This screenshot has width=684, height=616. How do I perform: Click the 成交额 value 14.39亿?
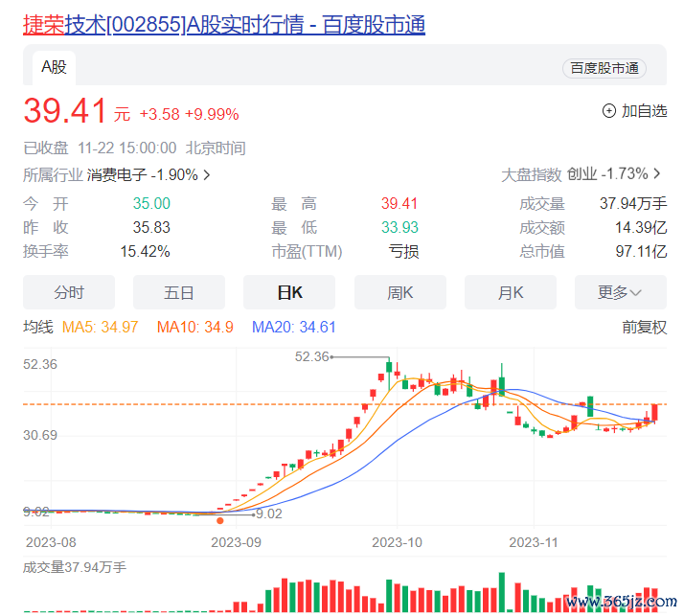pos(641,228)
